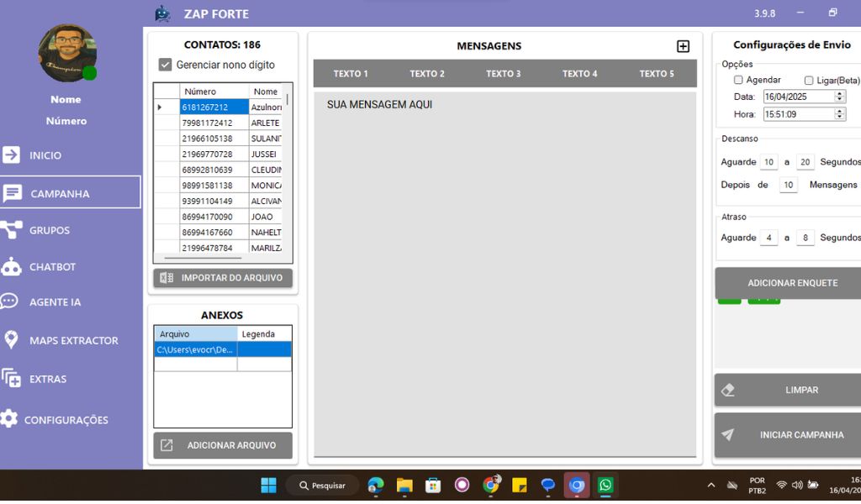861x504 pixels.
Task: Click the Extras stacked plus icon
Action: 11,379
